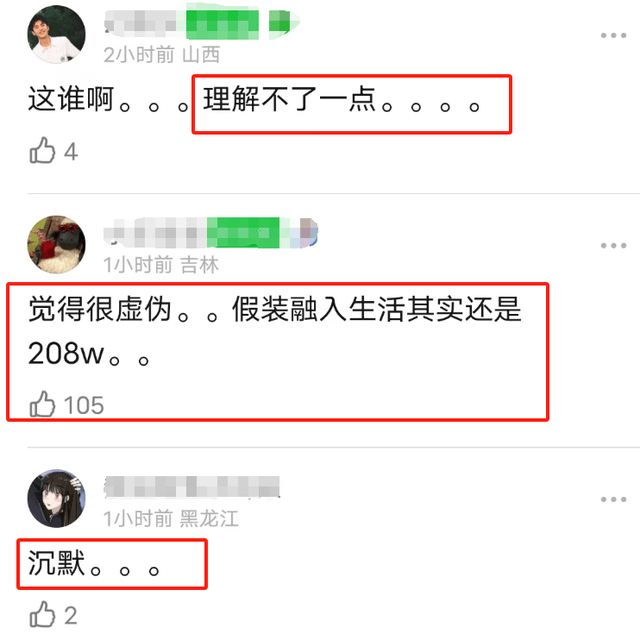Open more options for Shanxi comment
The image size is (640, 640).
pos(613,36)
